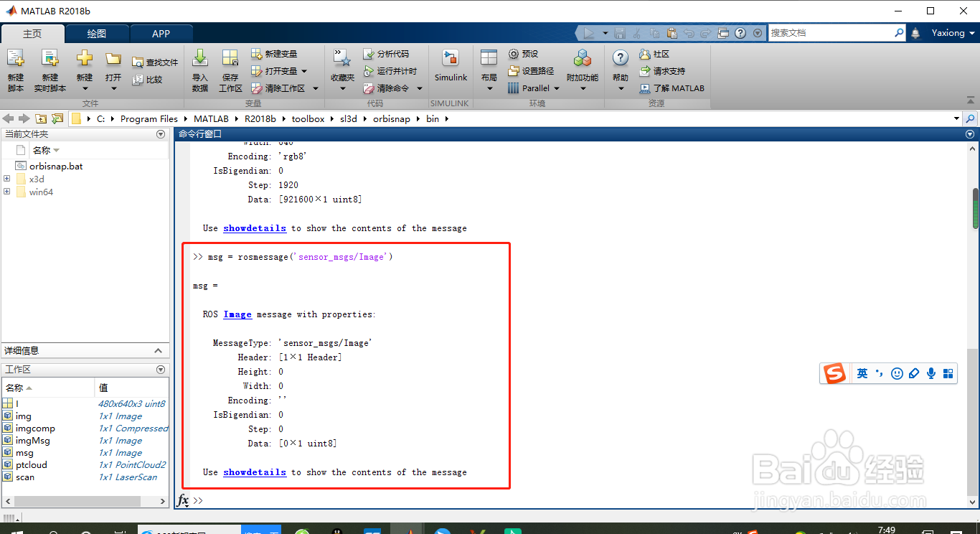Click 'toolbox' in the address path
The image size is (980, 534).
click(308, 118)
